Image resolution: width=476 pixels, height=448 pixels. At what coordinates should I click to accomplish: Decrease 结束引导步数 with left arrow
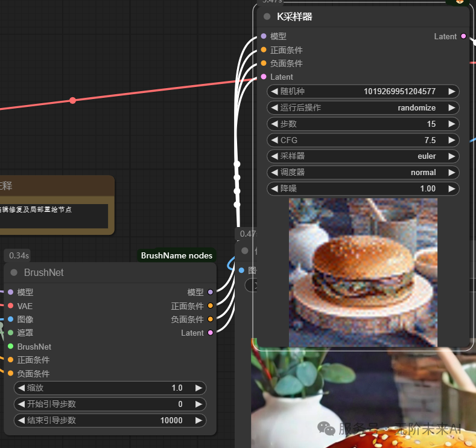pyautogui.click(x=21, y=420)
